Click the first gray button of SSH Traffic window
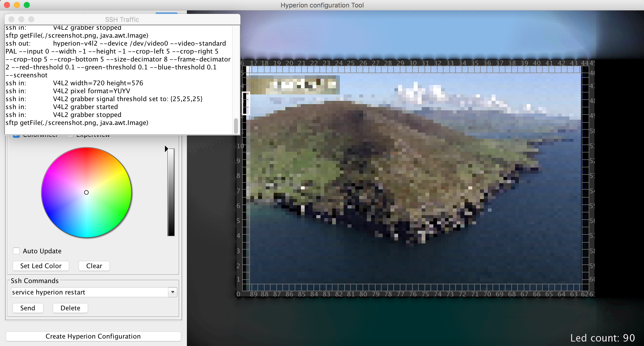This screenshot has height=346, width=644. coord(11,19)
